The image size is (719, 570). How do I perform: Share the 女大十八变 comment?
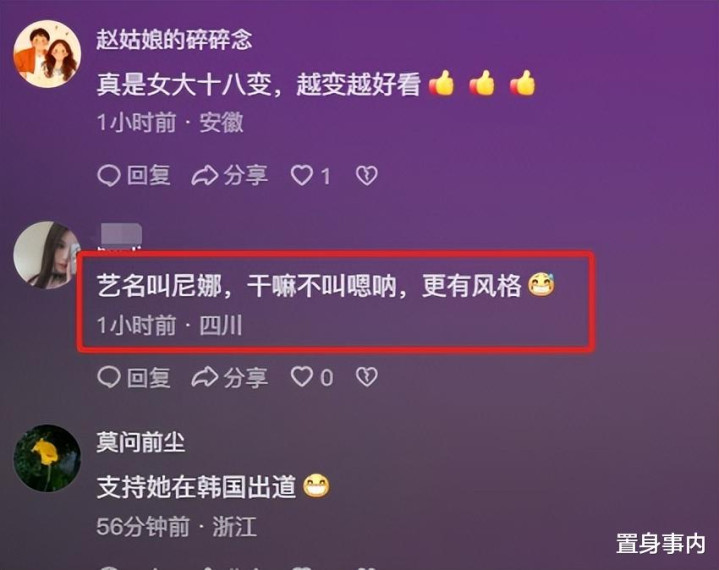[230, 176]
